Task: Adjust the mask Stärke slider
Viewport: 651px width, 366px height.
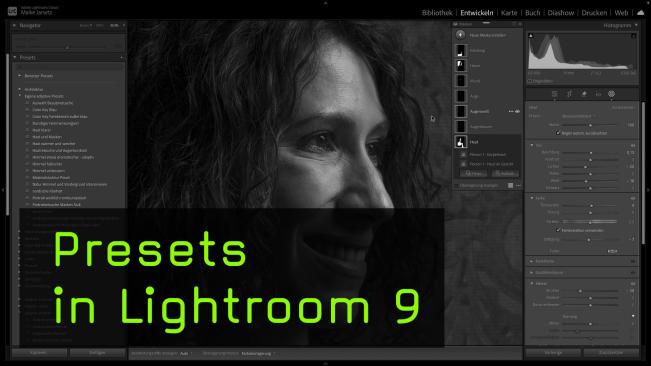Action: (x=591, y=125)
